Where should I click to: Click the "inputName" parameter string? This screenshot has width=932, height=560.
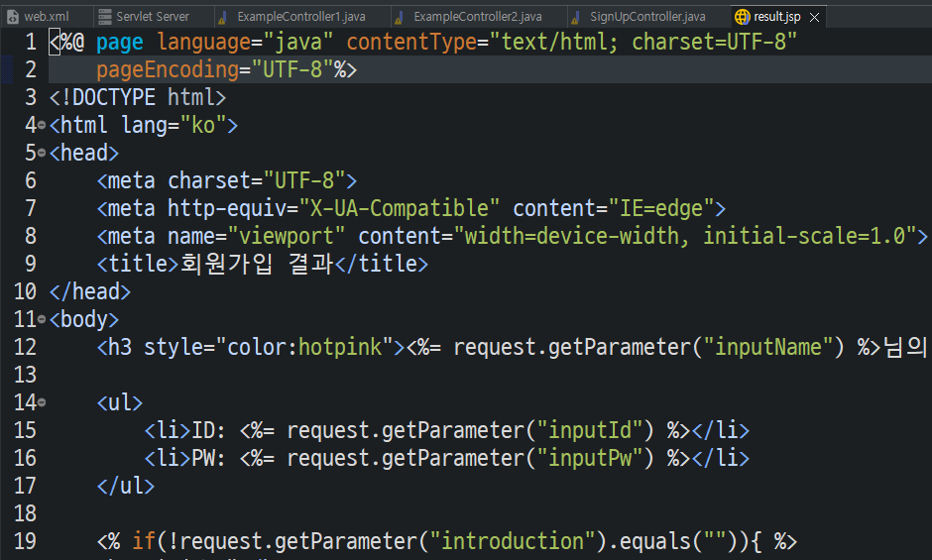coord(768,347)
